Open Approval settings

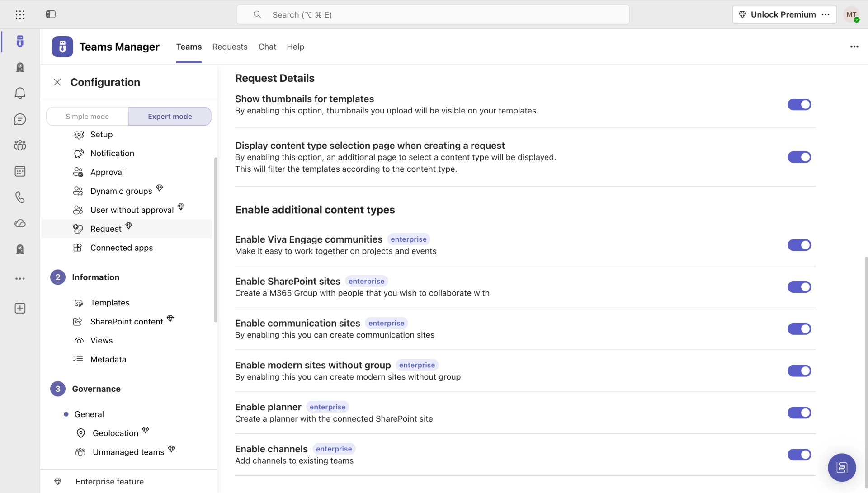click(x=127, y=172)
